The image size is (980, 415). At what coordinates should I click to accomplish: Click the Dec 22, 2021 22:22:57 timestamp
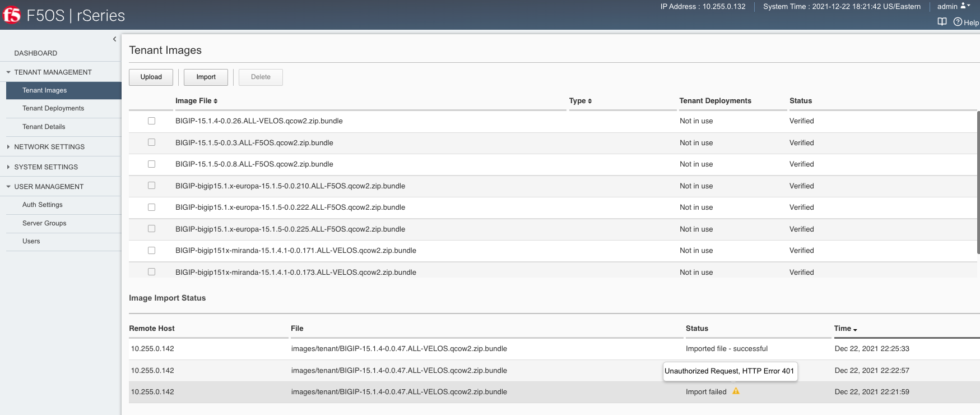(872, 371)
